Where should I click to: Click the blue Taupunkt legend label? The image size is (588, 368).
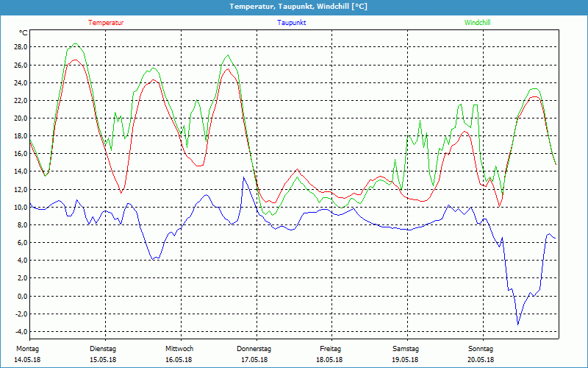[x=291, y=23]
